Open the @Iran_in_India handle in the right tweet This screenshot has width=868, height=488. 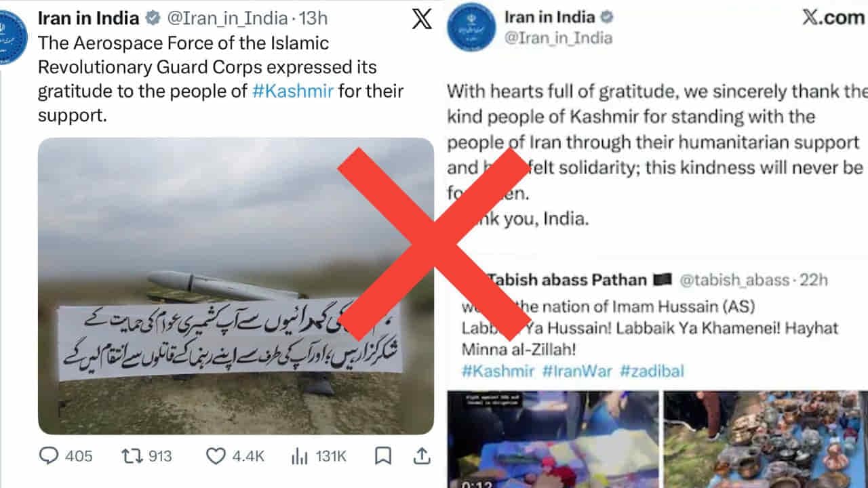pyautogui.click(x=558, y=38)
